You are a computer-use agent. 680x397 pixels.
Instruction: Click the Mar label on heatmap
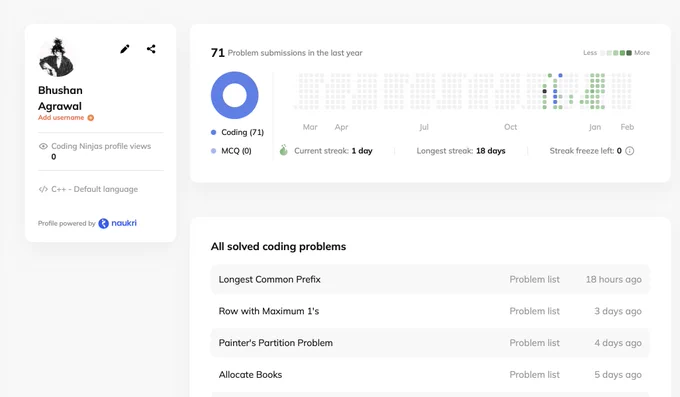pyautogui.click(x=310, y=127)
